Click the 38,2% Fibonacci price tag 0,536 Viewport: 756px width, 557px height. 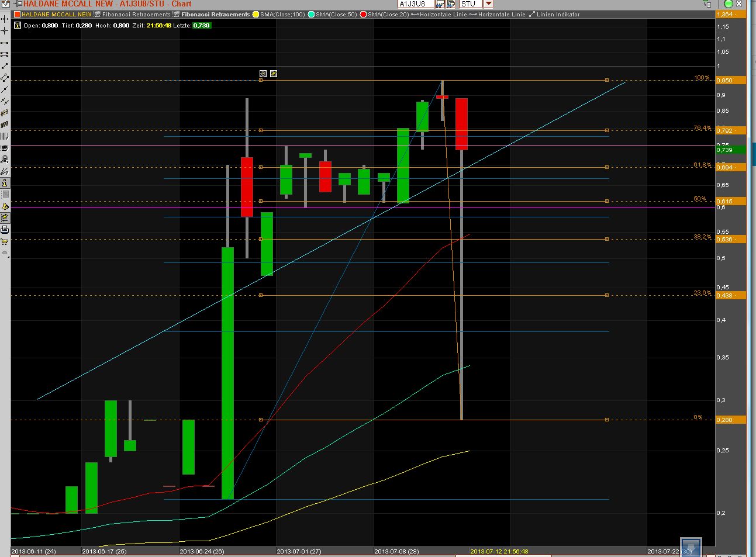[x=731, y=239]
